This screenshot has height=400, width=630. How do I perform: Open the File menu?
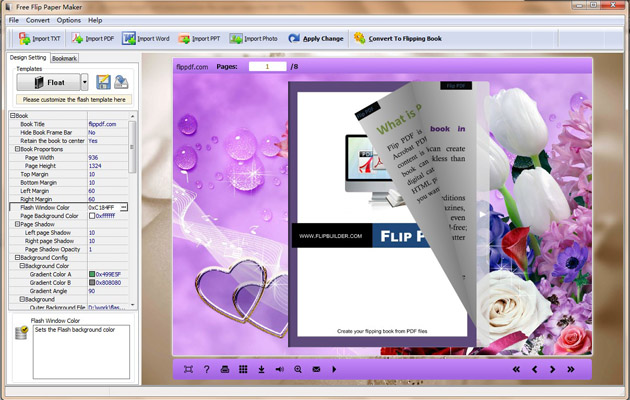click(14, 20)
